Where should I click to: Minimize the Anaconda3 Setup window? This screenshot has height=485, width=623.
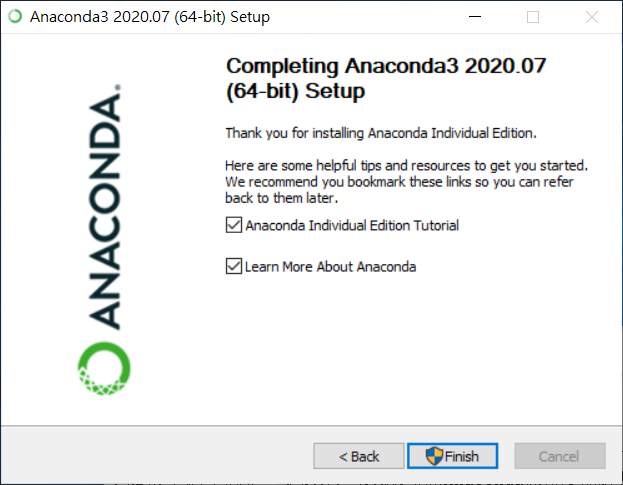[475, 17]
